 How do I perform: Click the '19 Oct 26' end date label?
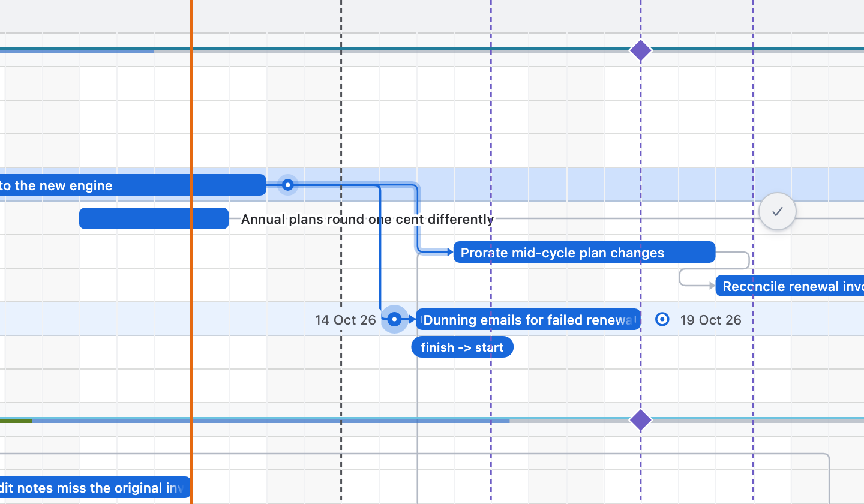[711, 320]
